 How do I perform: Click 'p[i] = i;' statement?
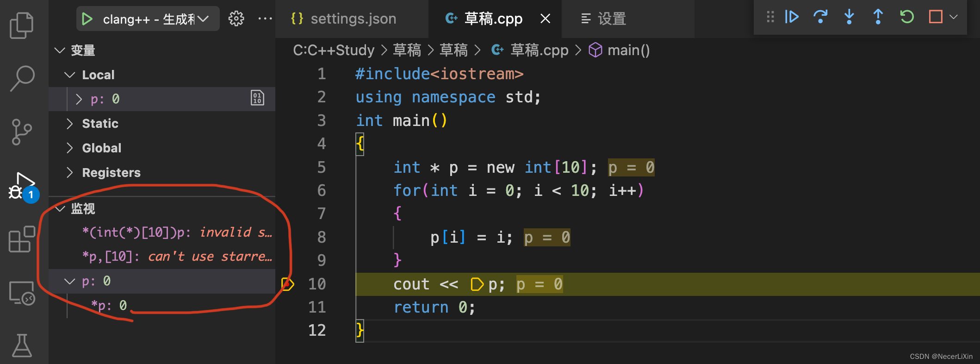pos(471,237)
